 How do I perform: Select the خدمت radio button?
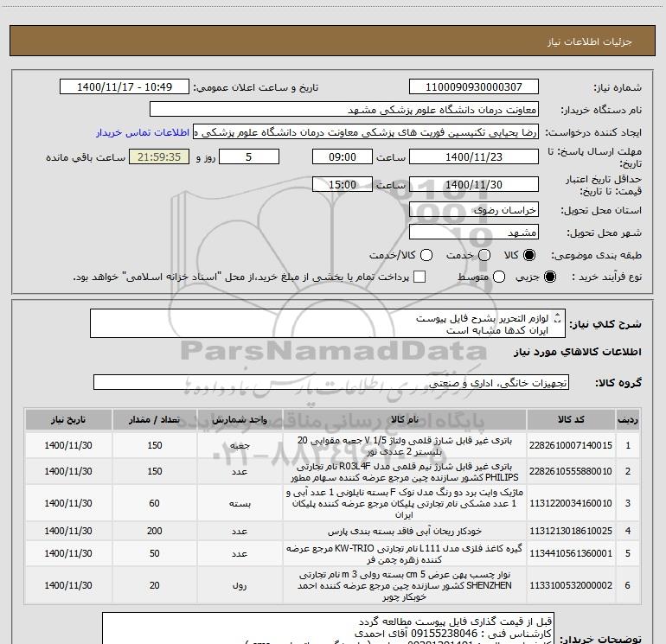[x=484, y=255]
